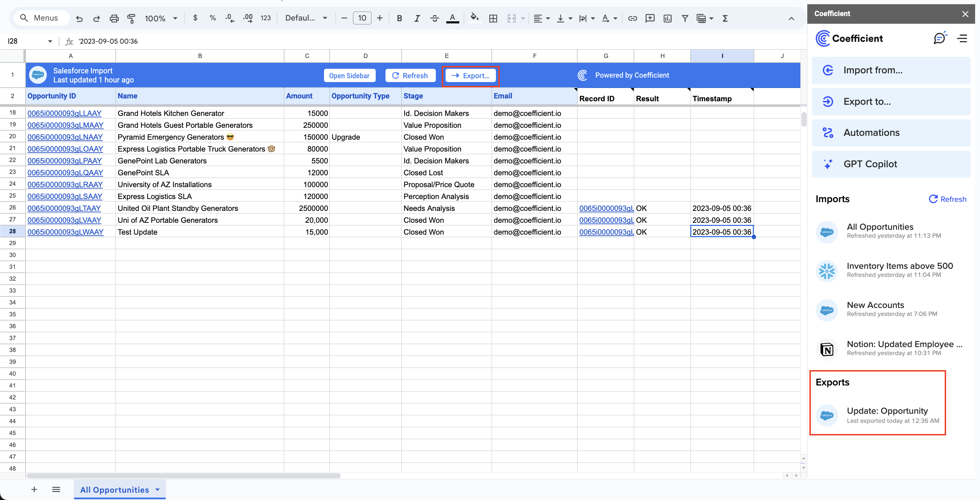This screenshot has width=980, height=500.
Task: Click Open Sidebar button in banner
Action: click(x=349, y=75)
